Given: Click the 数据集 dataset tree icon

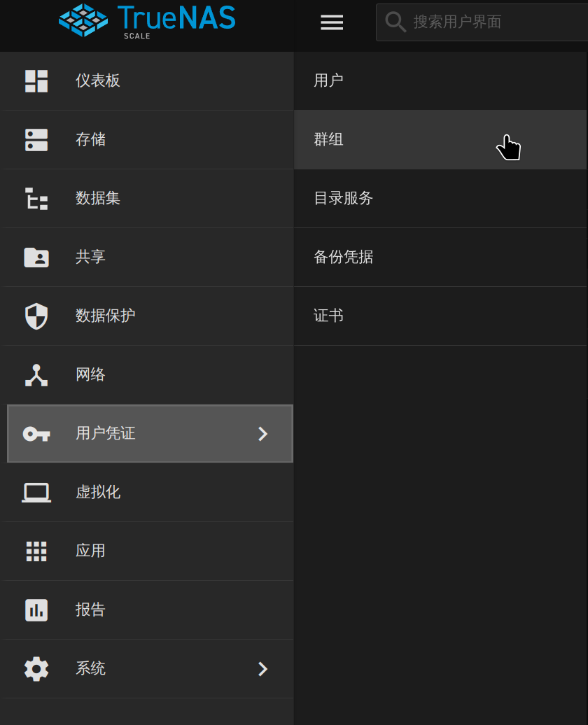Looking at the screenshot, I should (36, 198).
